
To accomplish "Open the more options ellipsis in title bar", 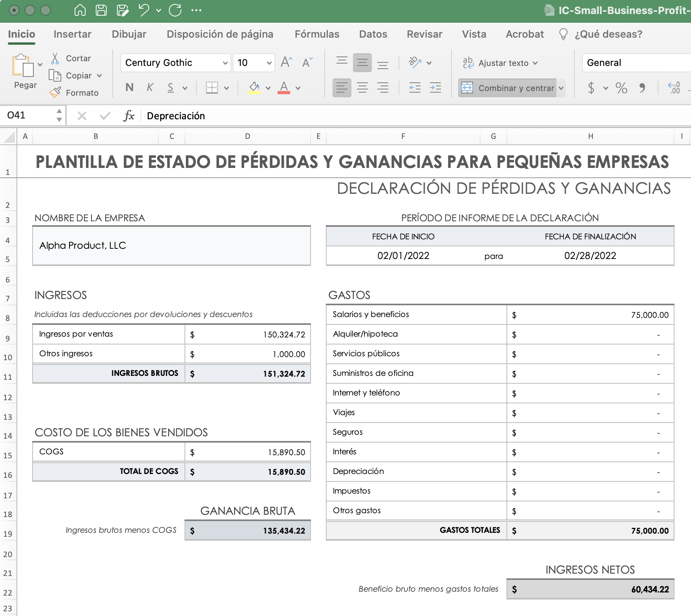I will point(196,11).
